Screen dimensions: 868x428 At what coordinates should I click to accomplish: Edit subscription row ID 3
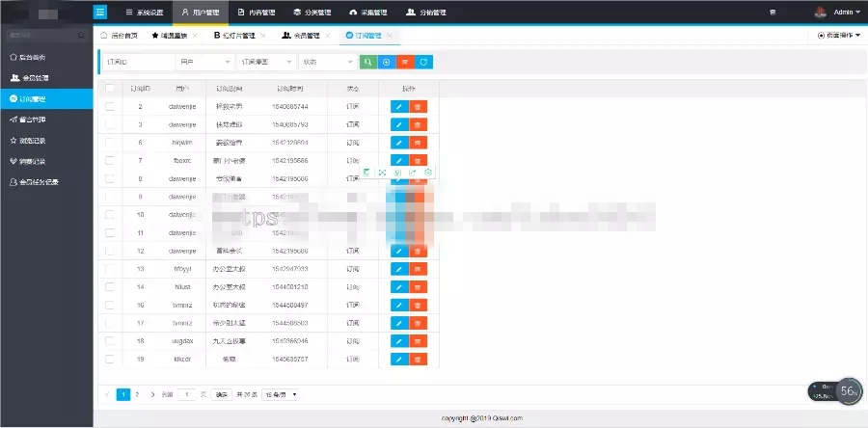click(399, 125)
